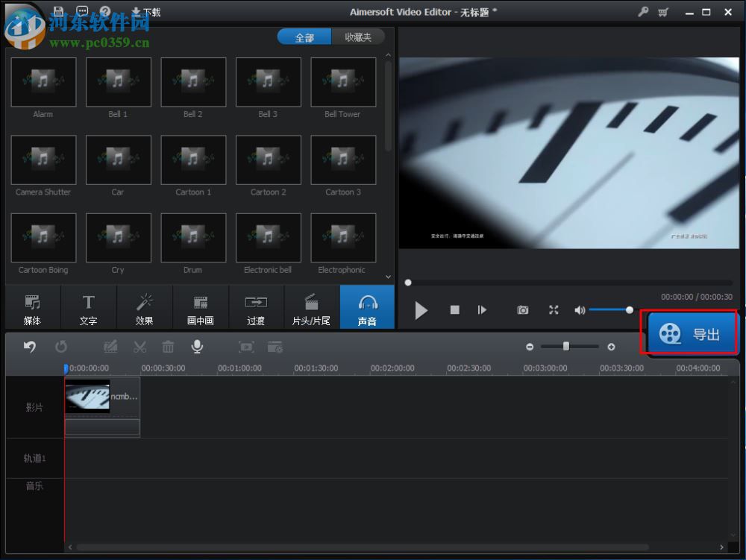Screen dimensions: 746x560
Task: Open the 画中画 picture-in-picture panel
Action: (x=201, y=307)
